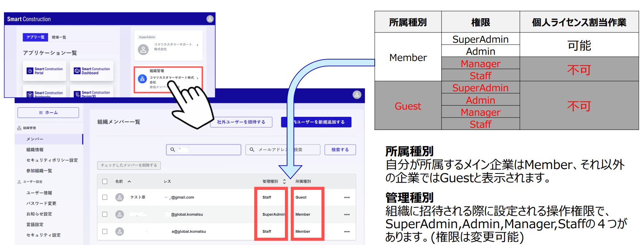
Task: Launch the Smart Construction Portal app
Action: (45, 71)
